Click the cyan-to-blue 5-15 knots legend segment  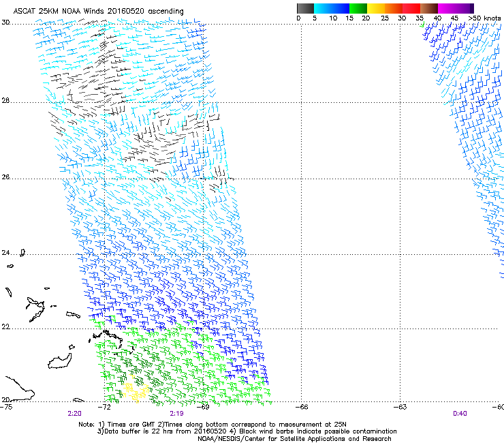point(332,8)
